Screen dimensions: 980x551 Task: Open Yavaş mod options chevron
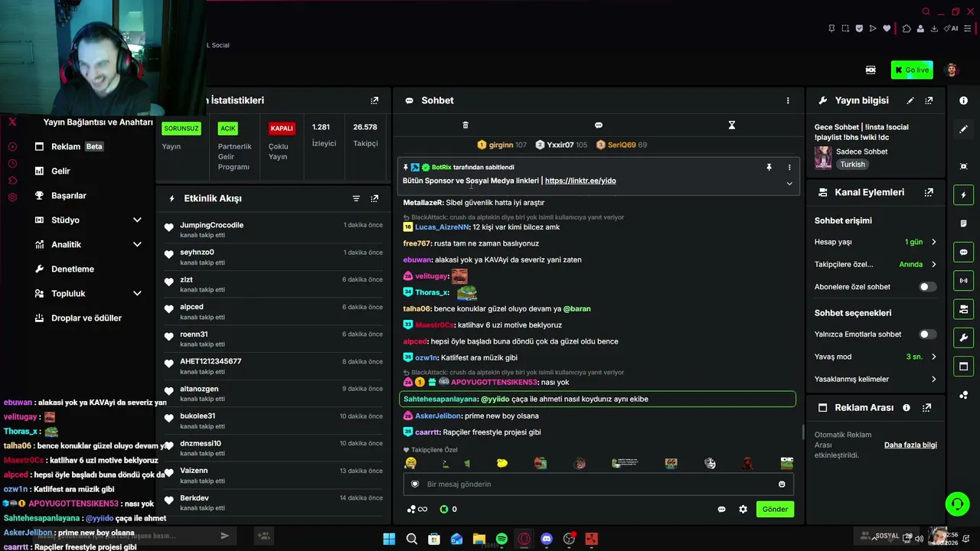[933, 357]
